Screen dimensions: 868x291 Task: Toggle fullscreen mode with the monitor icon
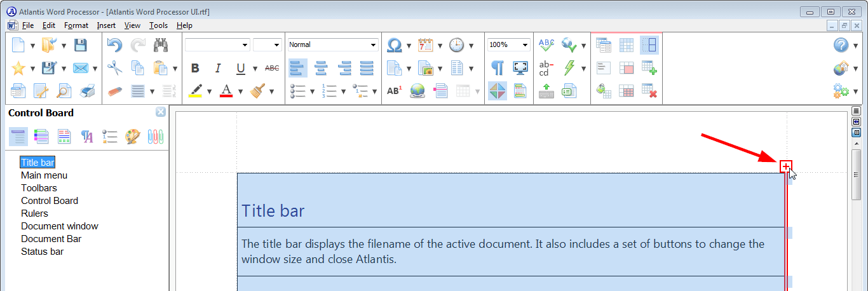(520, 68)
